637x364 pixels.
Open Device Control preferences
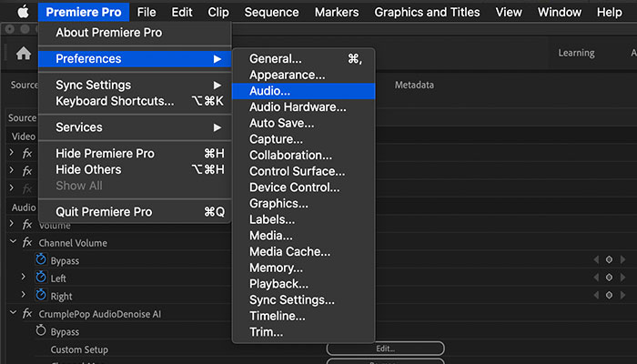click(x=303, y=187)
